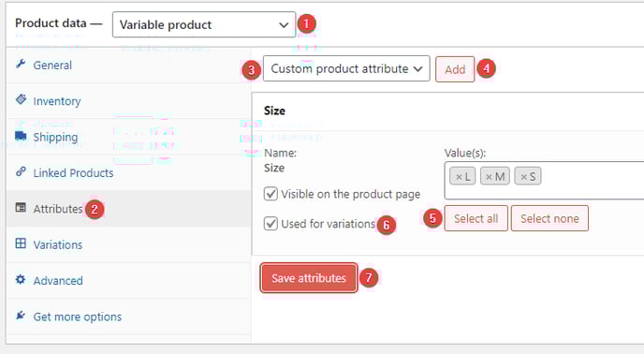
Task: Click the Shipping truck icon
Action: 21,136
